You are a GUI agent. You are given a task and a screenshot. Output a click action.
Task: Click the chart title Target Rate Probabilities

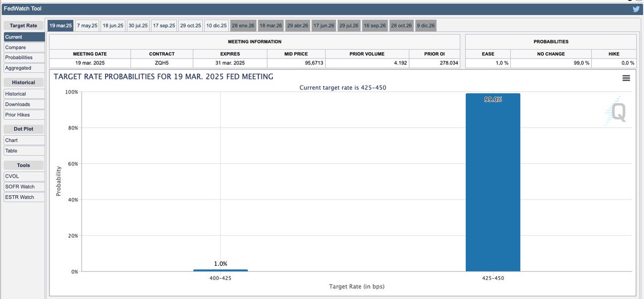click(164, 77)
